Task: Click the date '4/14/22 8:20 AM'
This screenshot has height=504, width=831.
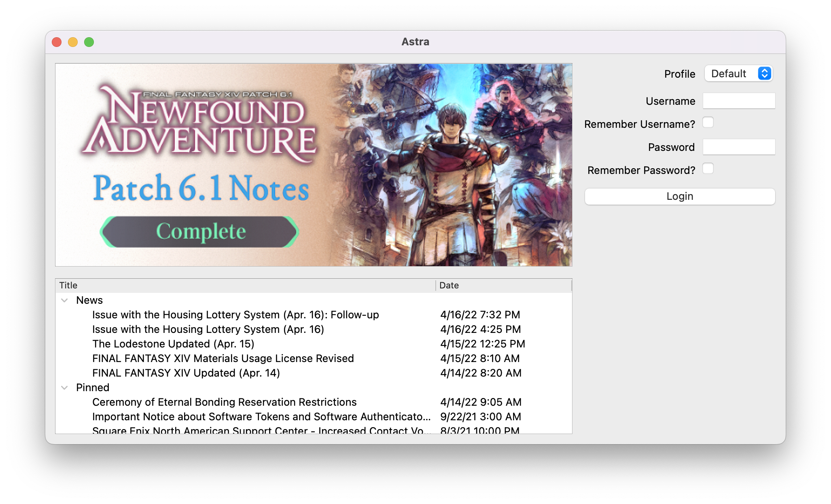Action: [x=481, y=373]
